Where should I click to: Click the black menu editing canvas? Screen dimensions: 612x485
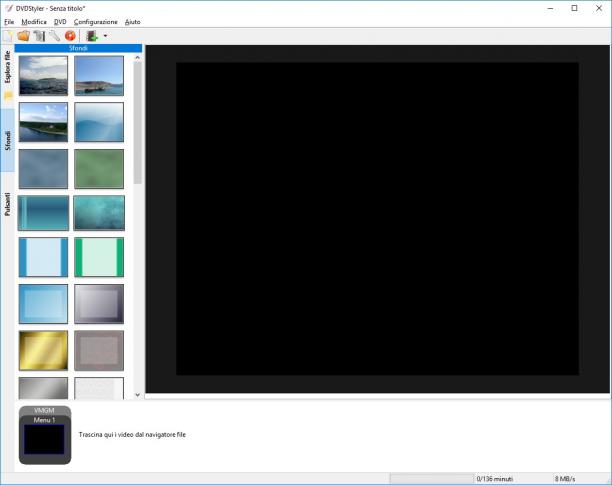(x=377, y=219)
